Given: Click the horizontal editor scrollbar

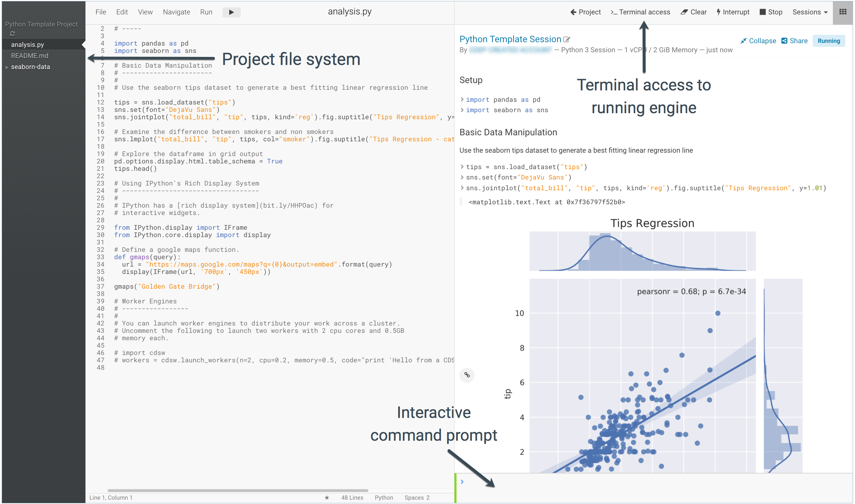Looking at the screenshot, I should (238, 490).
